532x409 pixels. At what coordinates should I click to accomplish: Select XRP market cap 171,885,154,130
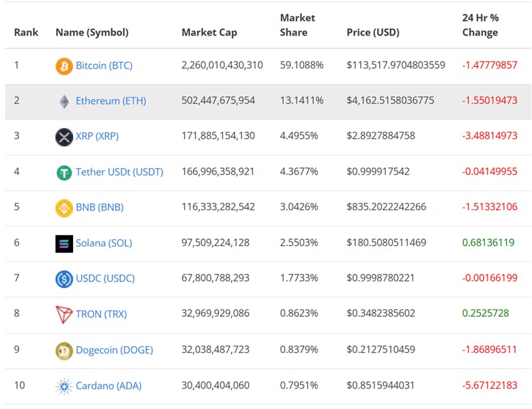(218, 136)
